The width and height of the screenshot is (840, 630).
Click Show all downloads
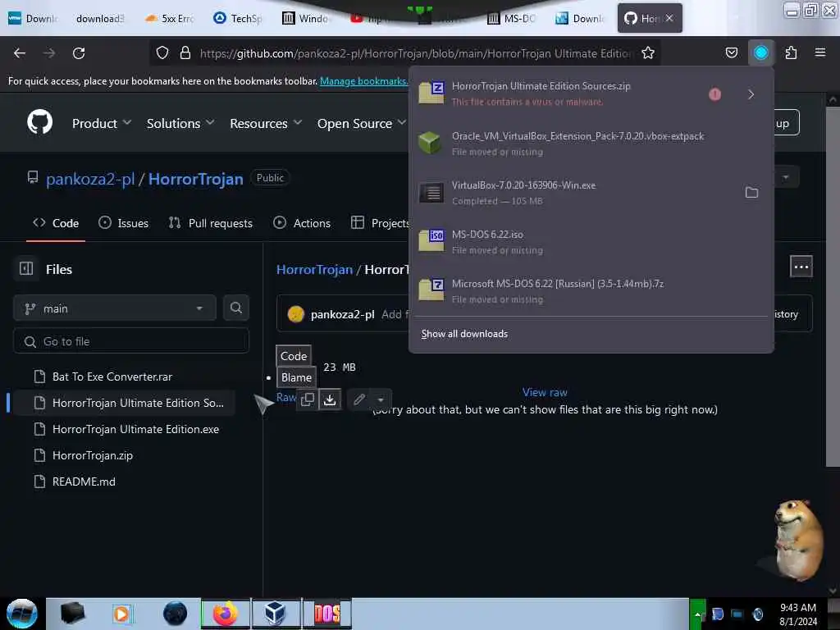pyautogui.click(x=464, y=334)
